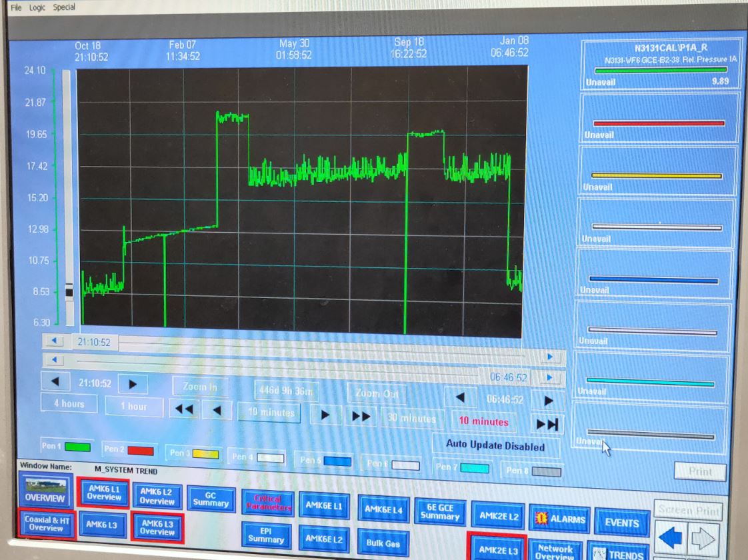Step trend back with single-left arrow
This screenshot has width=748, height=560.
click(217, 410)
